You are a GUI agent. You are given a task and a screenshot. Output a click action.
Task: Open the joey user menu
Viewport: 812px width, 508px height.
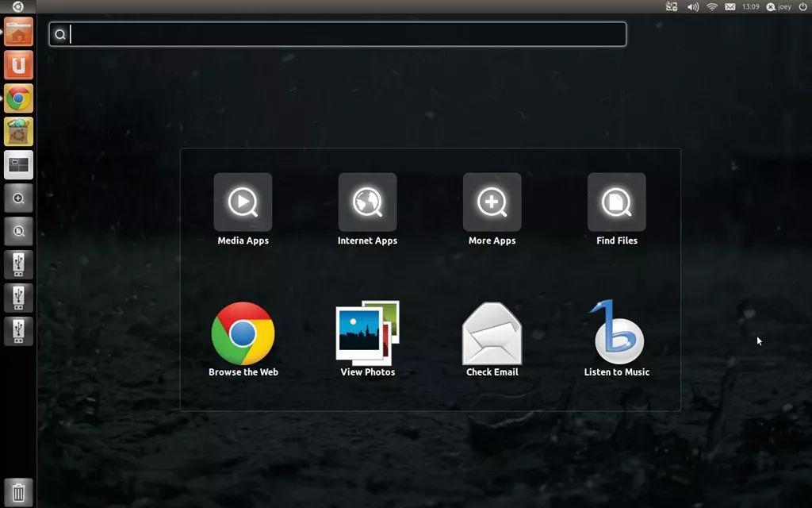779,6
